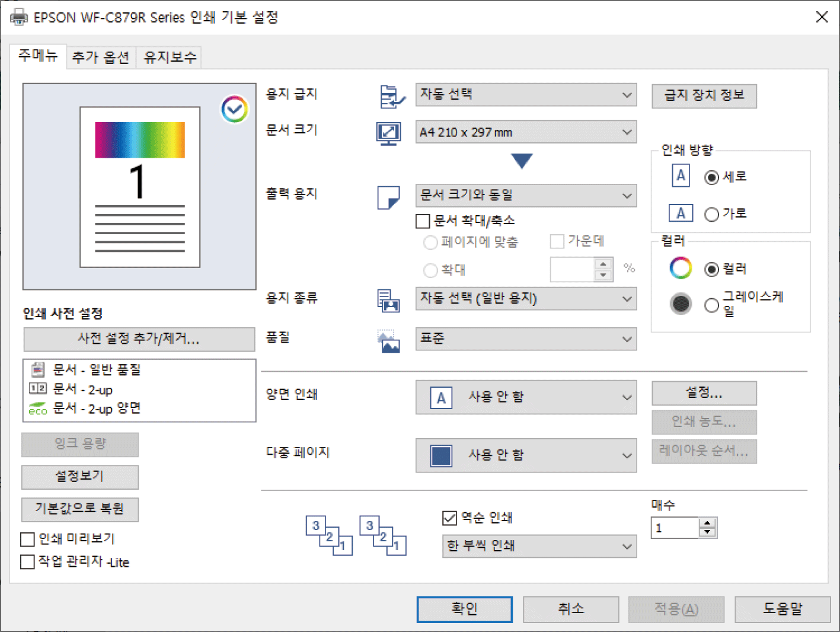Click the landscape orientation page icon
This screenshot has height=632, width=840.
point(681,213)
